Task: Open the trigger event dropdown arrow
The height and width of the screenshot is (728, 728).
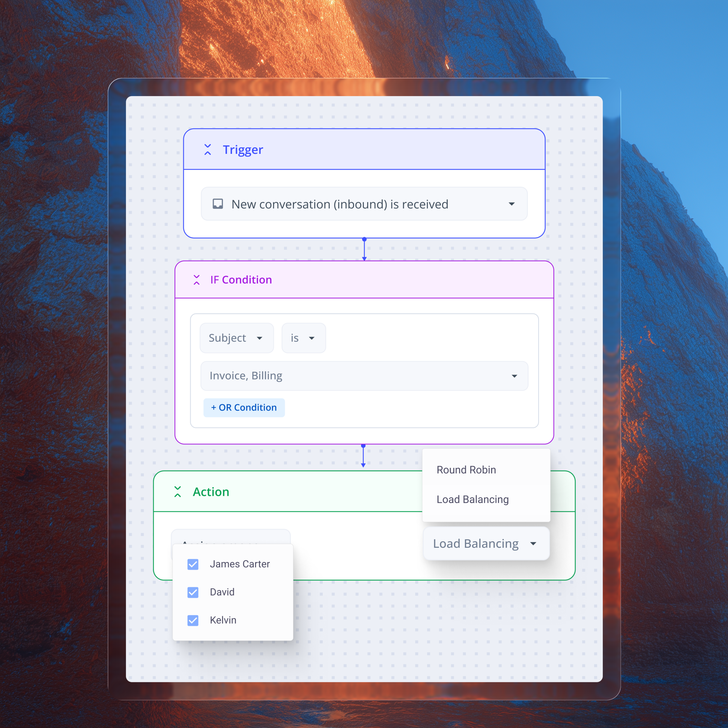Action: click(x=511, y=204)
